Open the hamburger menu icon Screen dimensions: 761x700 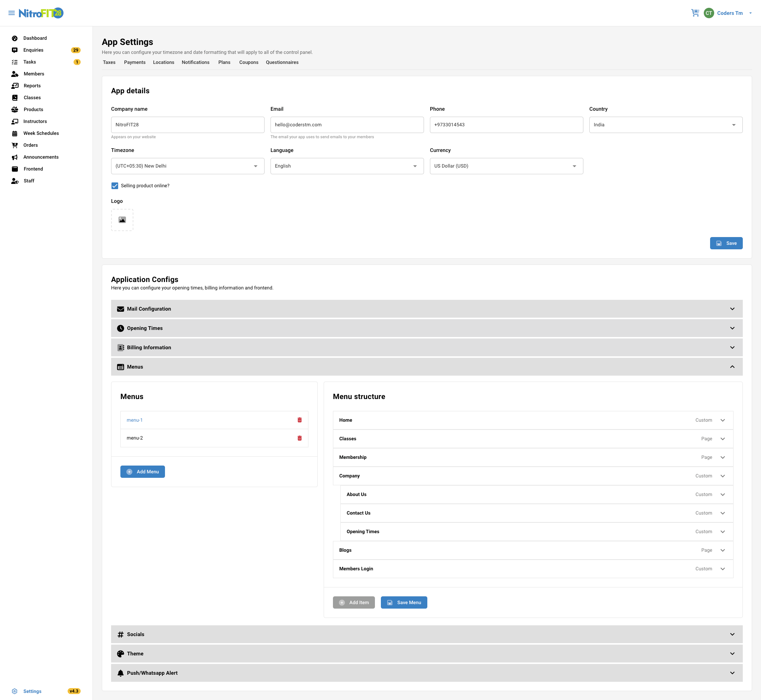coord(12,13)
